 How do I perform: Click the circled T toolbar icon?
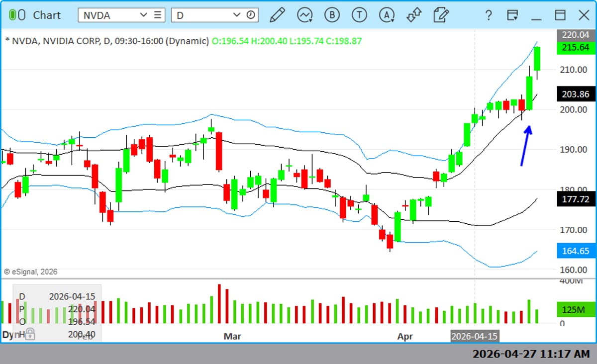point(359,15)
